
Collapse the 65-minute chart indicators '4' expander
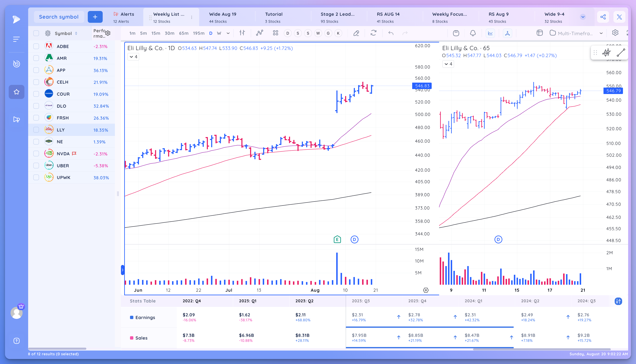coord(448,64)
